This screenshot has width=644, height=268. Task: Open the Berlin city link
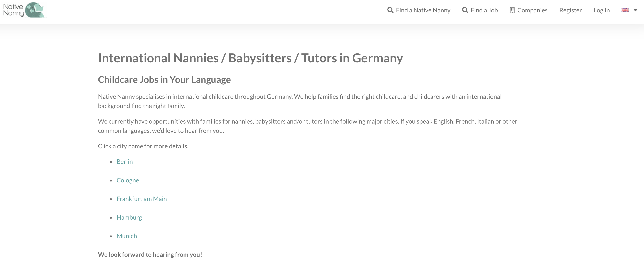tap(125, 161)
